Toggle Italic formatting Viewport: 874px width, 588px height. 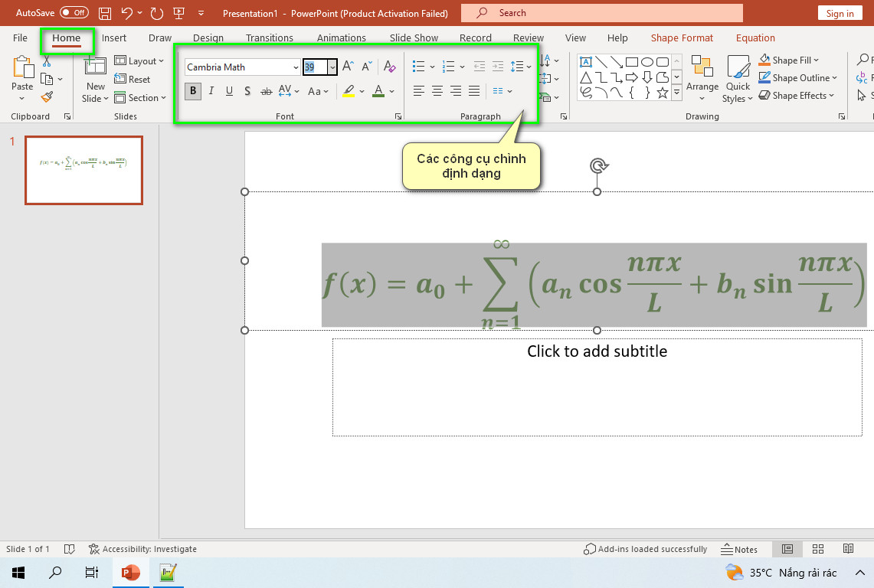(x=211, y=91)
